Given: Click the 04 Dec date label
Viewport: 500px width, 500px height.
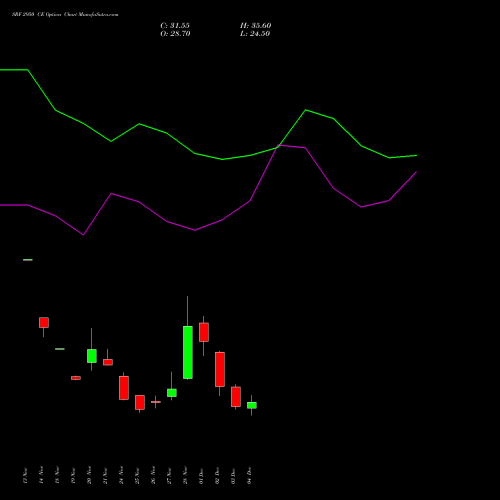Looking at the screenshot, I should pos(249,476).
